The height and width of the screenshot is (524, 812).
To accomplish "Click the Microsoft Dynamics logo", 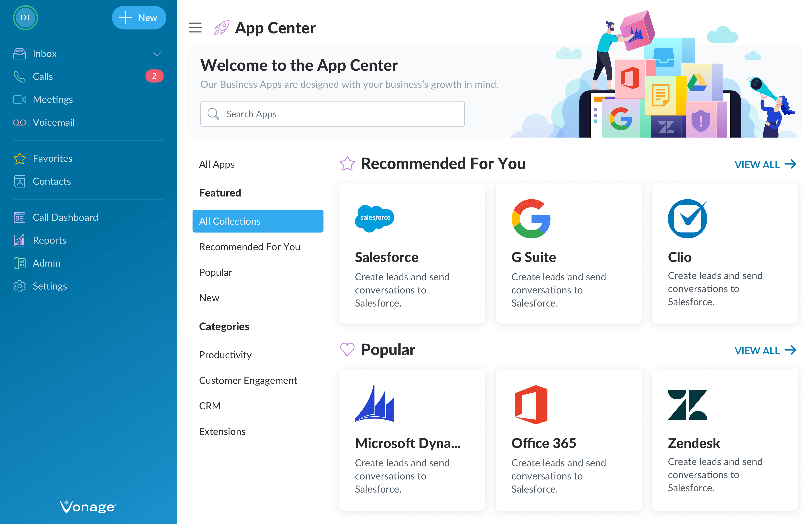I will [375, 403].
